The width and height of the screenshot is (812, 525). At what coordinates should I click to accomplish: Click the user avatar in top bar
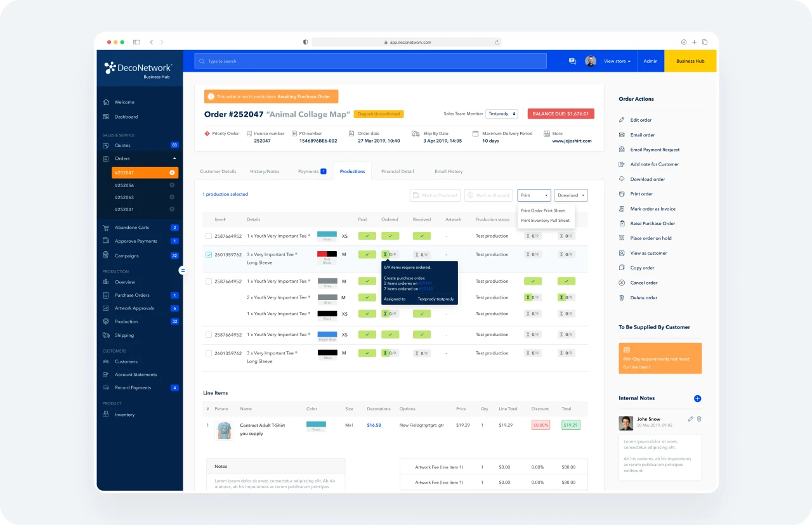591,61
